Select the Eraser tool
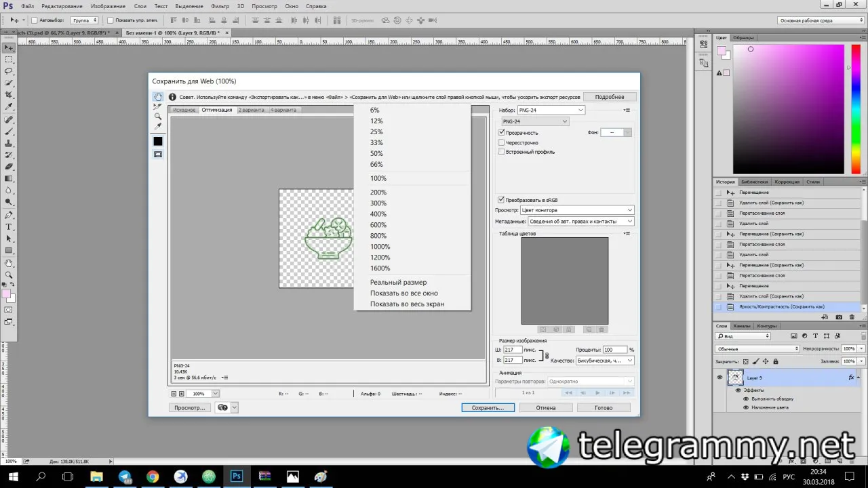This screenshot has width=868, height=488. coord(9,167)
